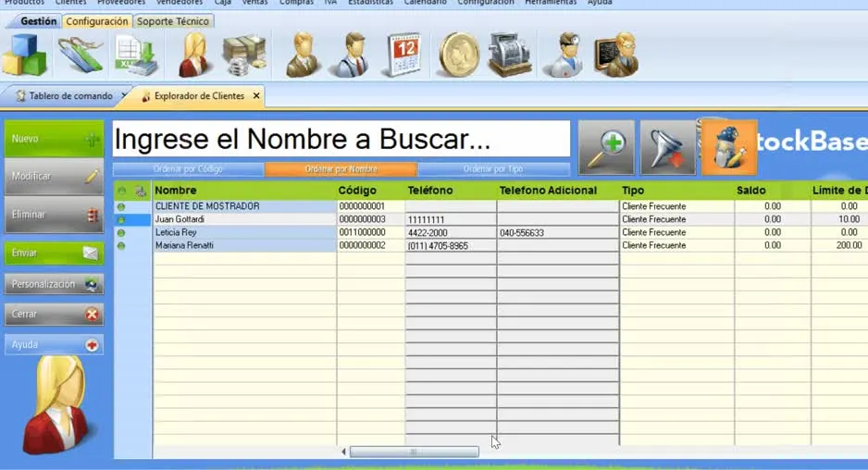Open the calendar icon showing 12

click(x=403, y=55)
